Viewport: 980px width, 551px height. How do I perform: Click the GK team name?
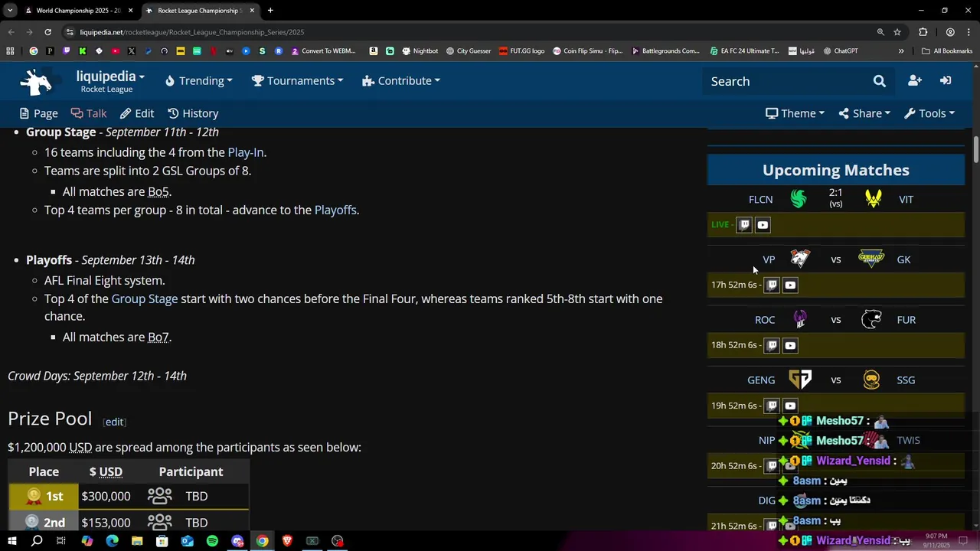pyautogui.click(x=903, y=259)
